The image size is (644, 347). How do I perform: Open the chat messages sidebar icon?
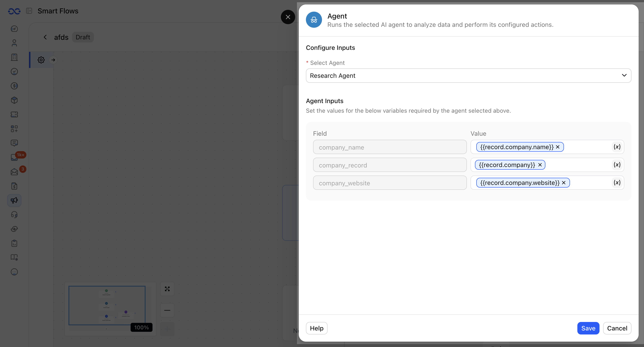tap(14, 143)
